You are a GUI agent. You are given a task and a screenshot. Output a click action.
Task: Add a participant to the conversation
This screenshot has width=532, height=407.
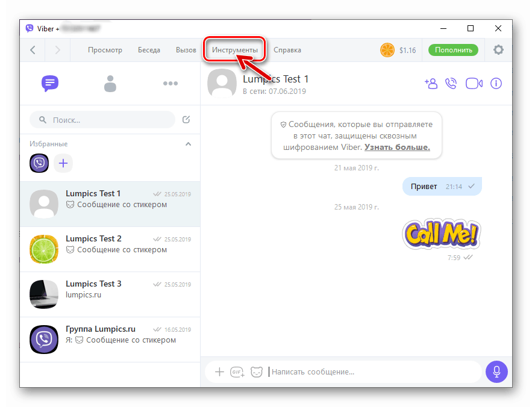click(430, 84)
